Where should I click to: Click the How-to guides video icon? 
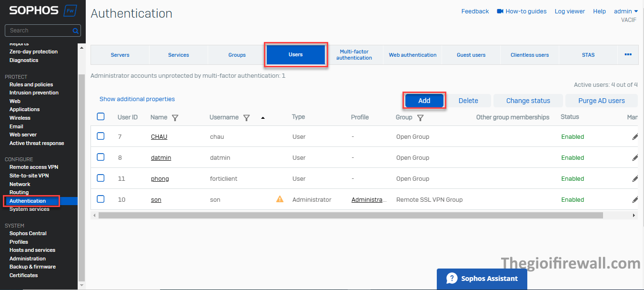coord(500,11)
